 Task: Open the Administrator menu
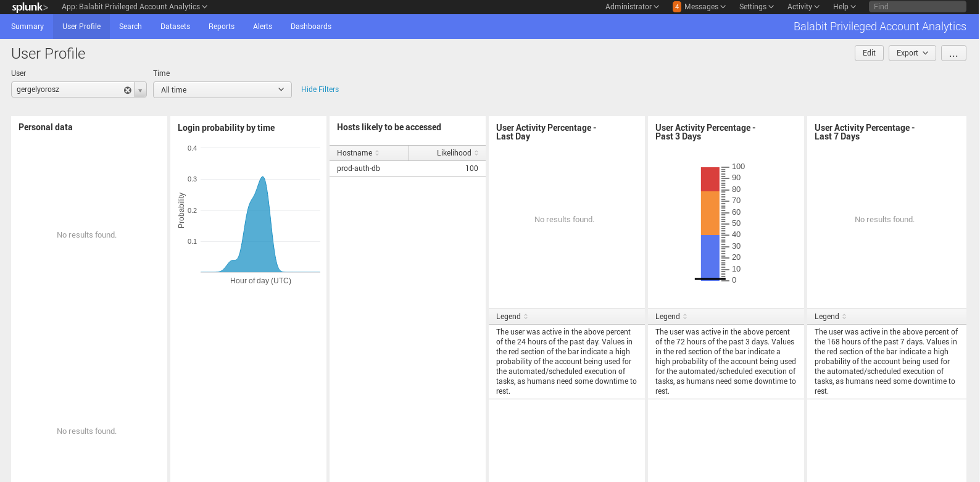[632, 7]
